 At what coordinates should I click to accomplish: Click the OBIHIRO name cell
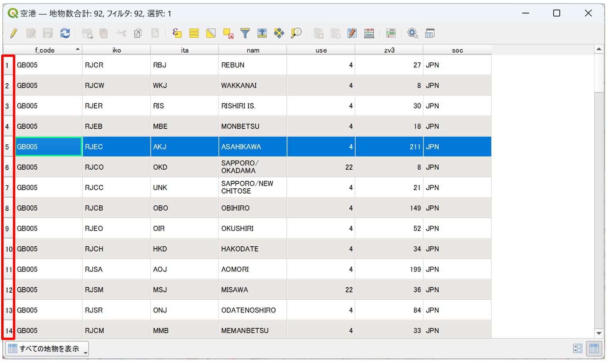(252, 208)
